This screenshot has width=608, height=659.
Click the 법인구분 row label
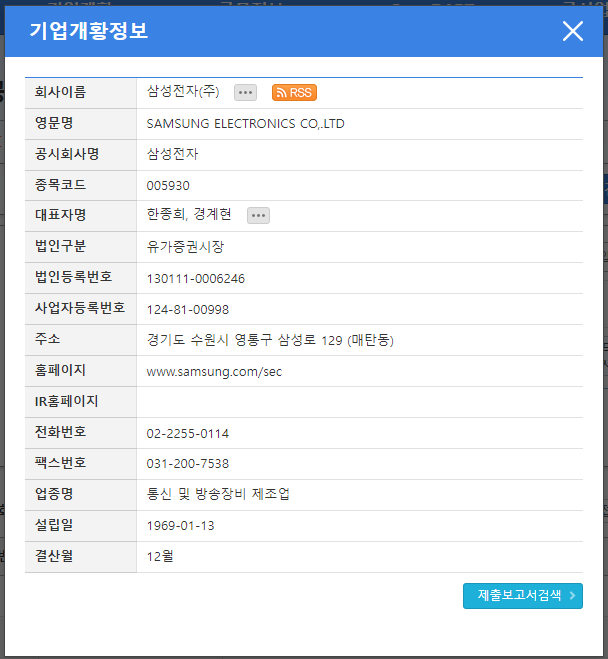[x=61, y=246]
